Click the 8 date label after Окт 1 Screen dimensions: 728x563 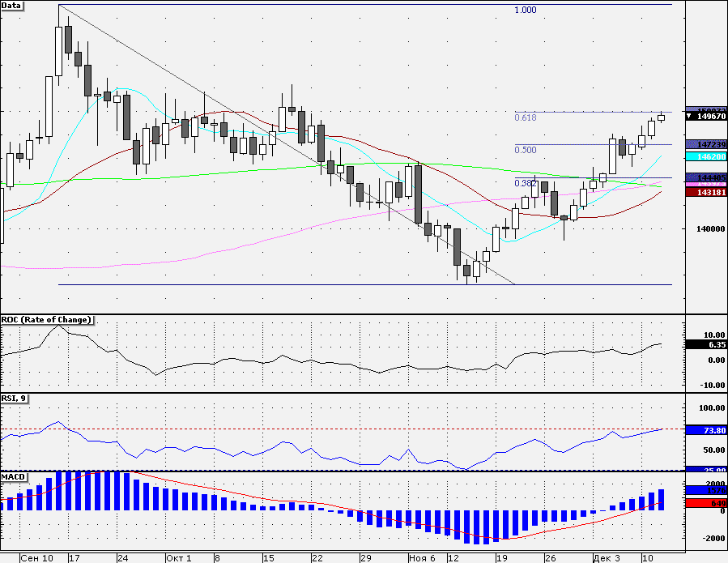pos(217,558)
